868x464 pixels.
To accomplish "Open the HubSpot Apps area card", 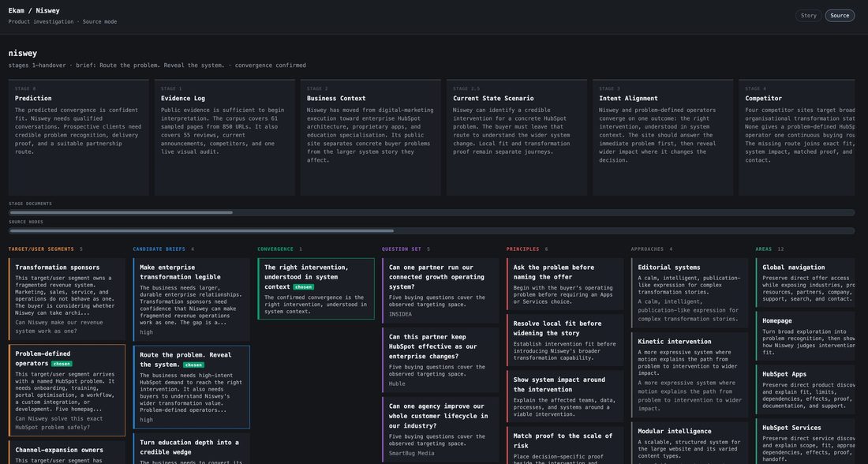I will (x=806, y=389).
